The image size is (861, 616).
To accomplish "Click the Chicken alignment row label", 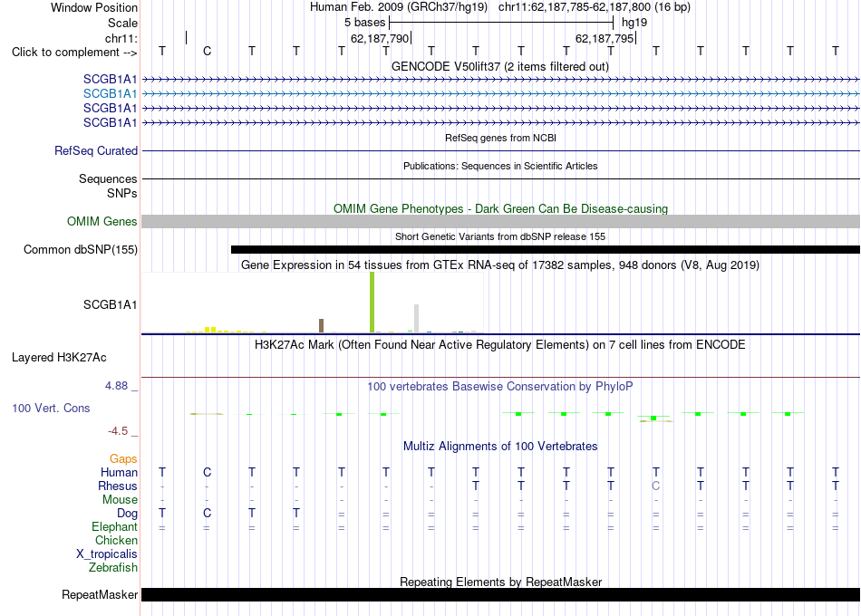I will coord(116,540).
